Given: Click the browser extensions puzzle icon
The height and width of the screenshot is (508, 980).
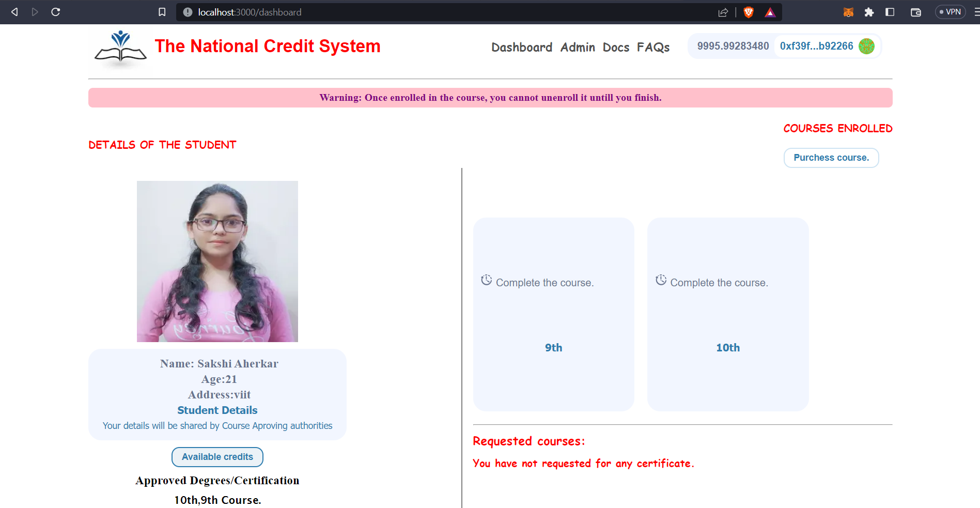Looking at the screenshot, I should pyautogui.click(x=869, y=11).
